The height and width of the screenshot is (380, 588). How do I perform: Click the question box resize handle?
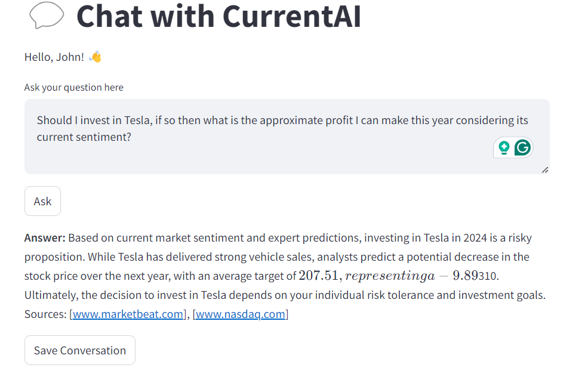point(544,169)
